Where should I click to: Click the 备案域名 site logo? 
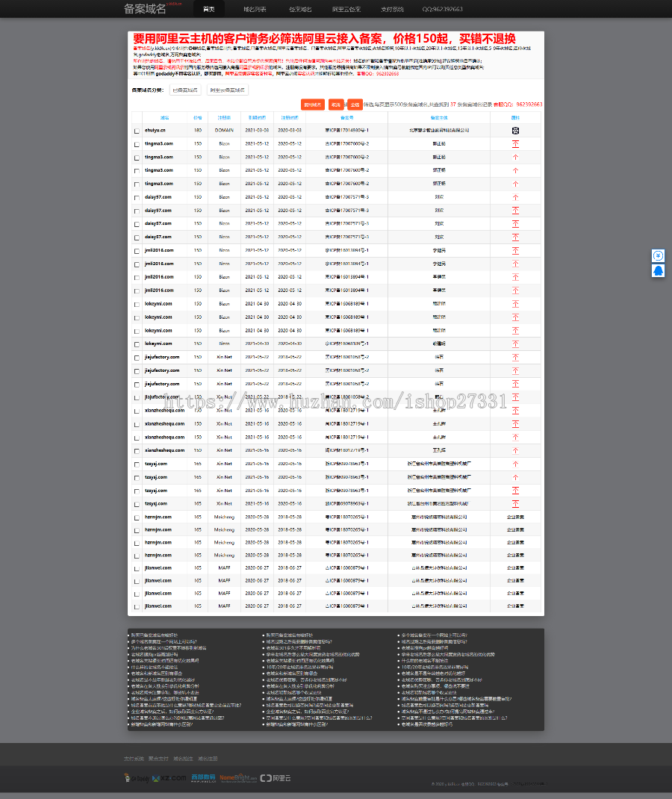(x=145, y=9)
